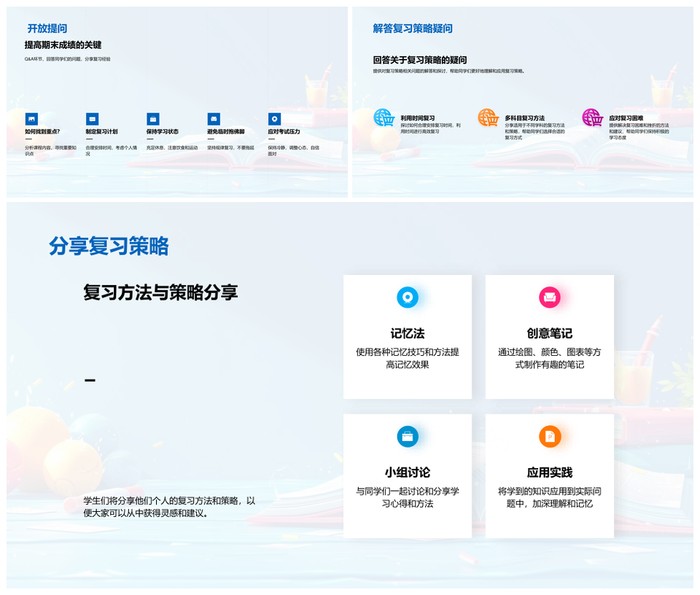The height and width of the screenshot is (595, 700).
Task: Click the blue circular icon above 记忆法
Action: 408,297
